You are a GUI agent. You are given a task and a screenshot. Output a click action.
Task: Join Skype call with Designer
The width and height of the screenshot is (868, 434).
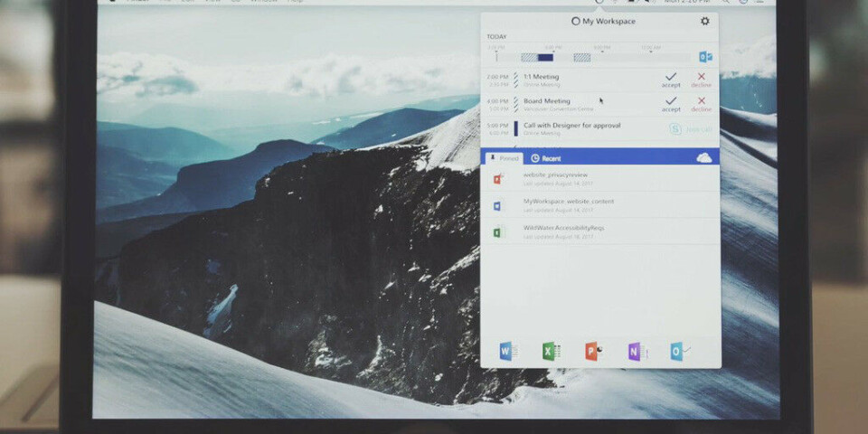[690, 129]
